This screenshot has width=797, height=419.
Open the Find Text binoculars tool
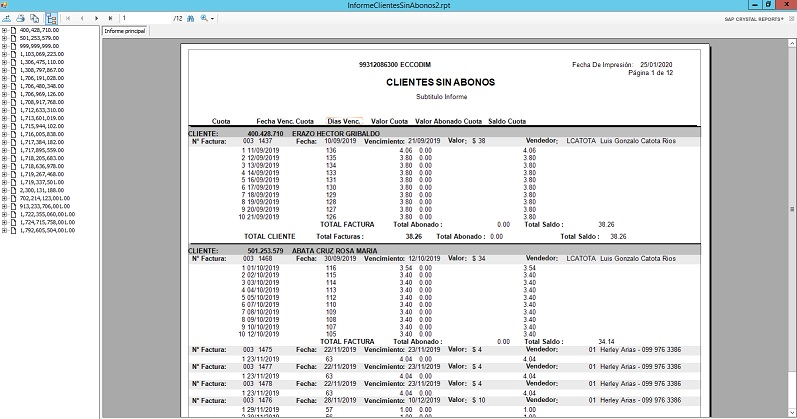(x=188, y=18)
